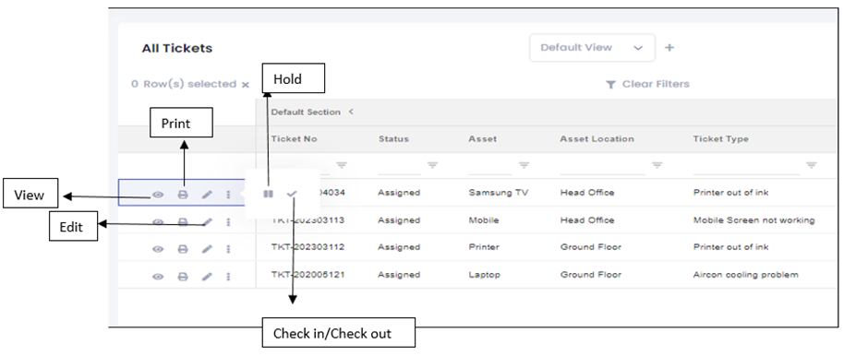View the Samsung TV ticket via eye icon
Screen dimensions: 868x356
158,195
